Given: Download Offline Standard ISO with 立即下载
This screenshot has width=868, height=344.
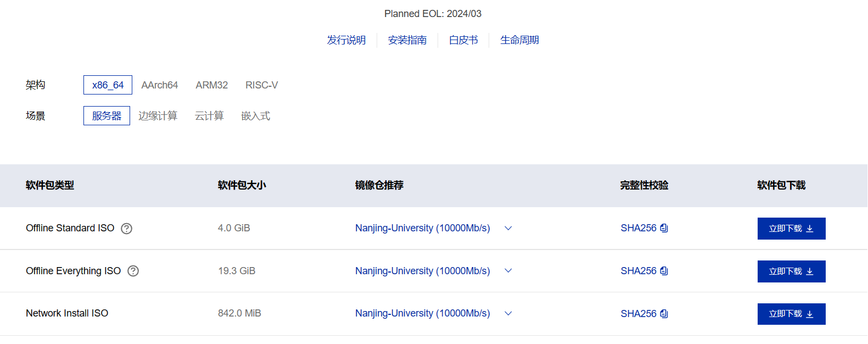Looking at the screenshot, I should [x=792, y=229].
